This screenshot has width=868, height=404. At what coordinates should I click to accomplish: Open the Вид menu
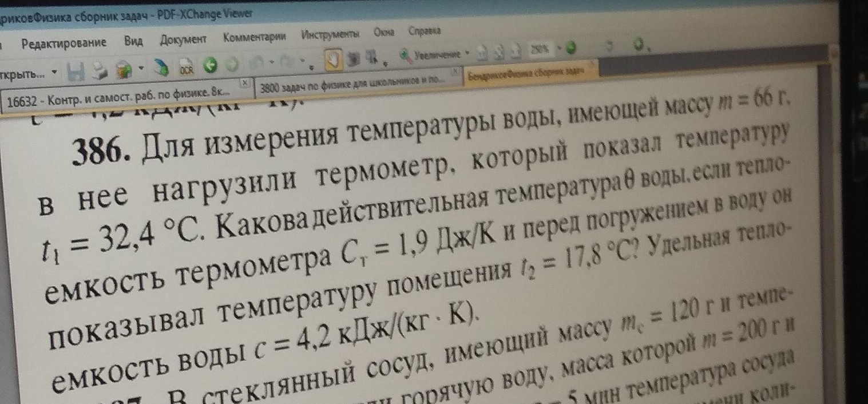(133, 42)
